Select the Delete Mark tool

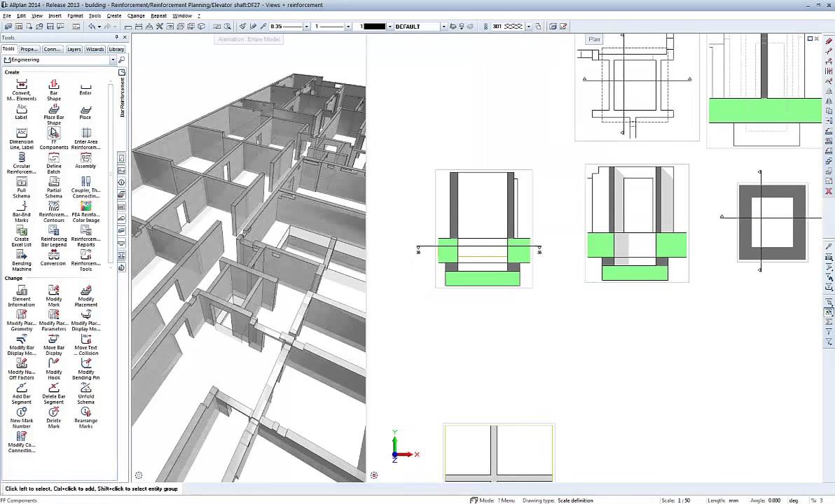[54, 417]
